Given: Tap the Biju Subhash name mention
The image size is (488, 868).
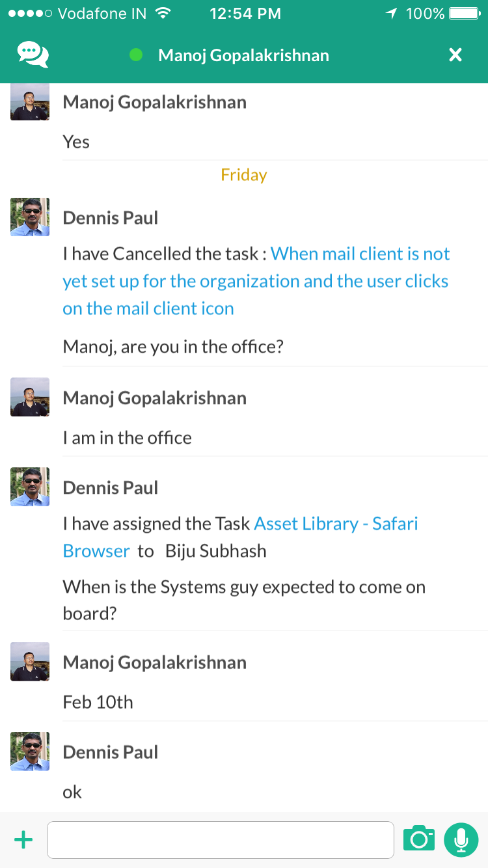Looking at the screenshot, I should tap(216, 551).
